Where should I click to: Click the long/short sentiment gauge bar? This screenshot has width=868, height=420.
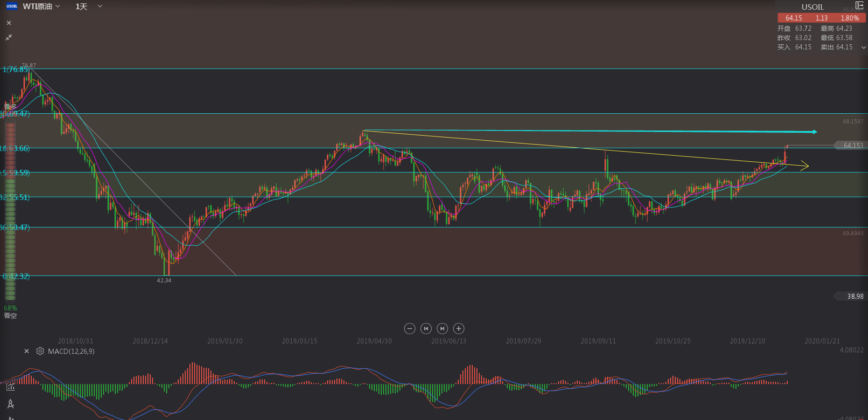[10, 210]
